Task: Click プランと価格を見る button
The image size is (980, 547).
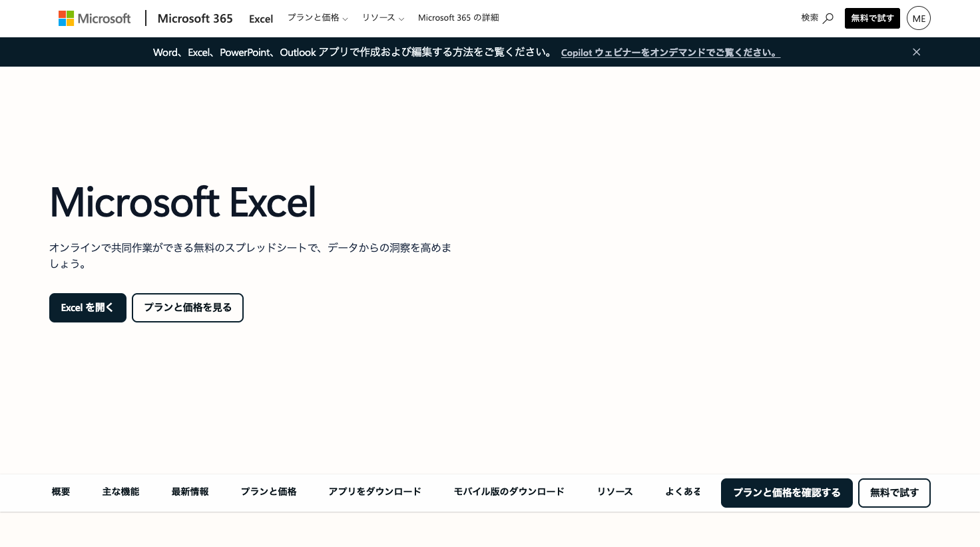Action: [x=188, y=308]
